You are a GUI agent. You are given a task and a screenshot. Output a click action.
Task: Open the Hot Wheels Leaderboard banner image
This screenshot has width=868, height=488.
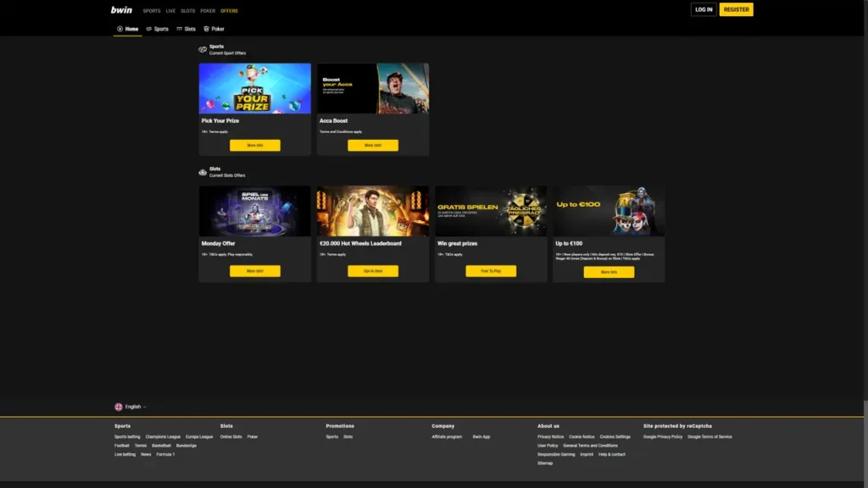pyautogui.click(x=373, y=211)
